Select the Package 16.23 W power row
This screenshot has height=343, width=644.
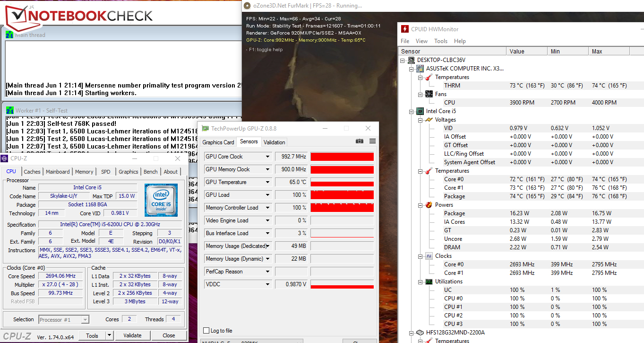521,213
